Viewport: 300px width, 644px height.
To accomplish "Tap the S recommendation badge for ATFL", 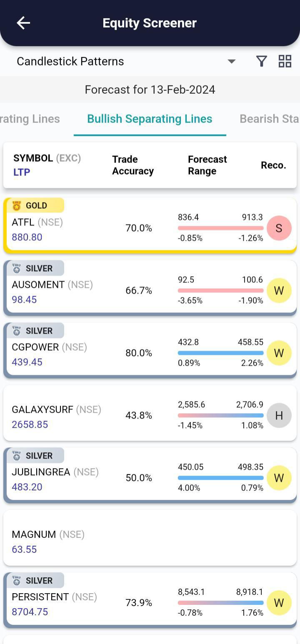I will [279, 228].
